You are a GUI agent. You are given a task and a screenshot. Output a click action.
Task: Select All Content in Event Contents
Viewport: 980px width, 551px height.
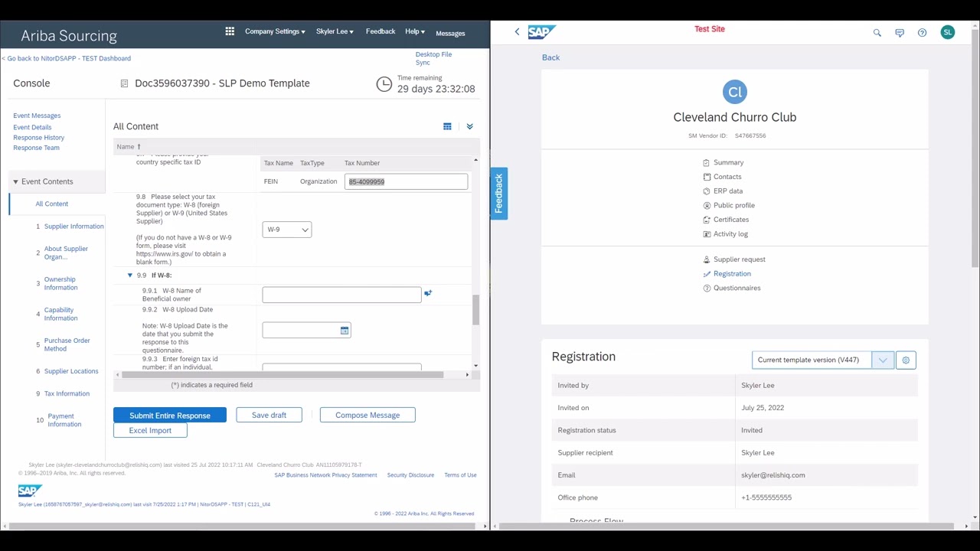52,204
